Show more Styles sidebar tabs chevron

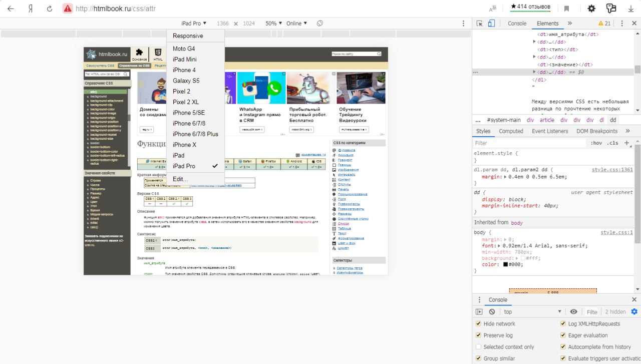click(x=628, y=131)
